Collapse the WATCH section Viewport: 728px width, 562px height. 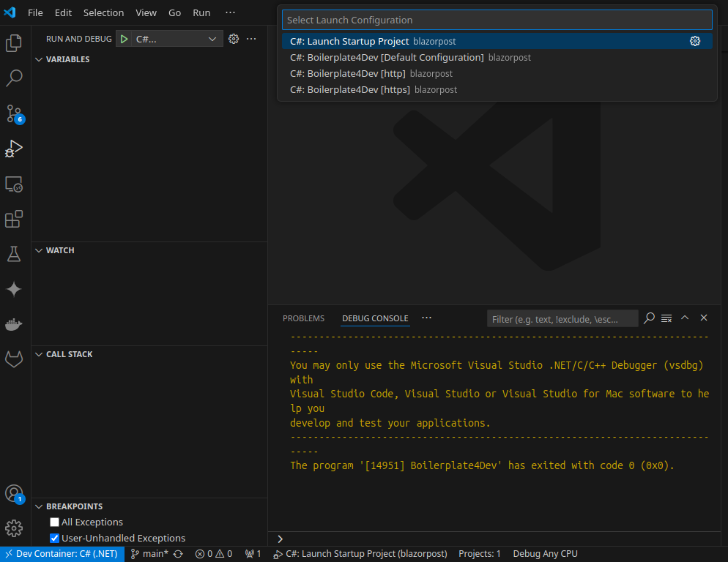pos(39,250)
